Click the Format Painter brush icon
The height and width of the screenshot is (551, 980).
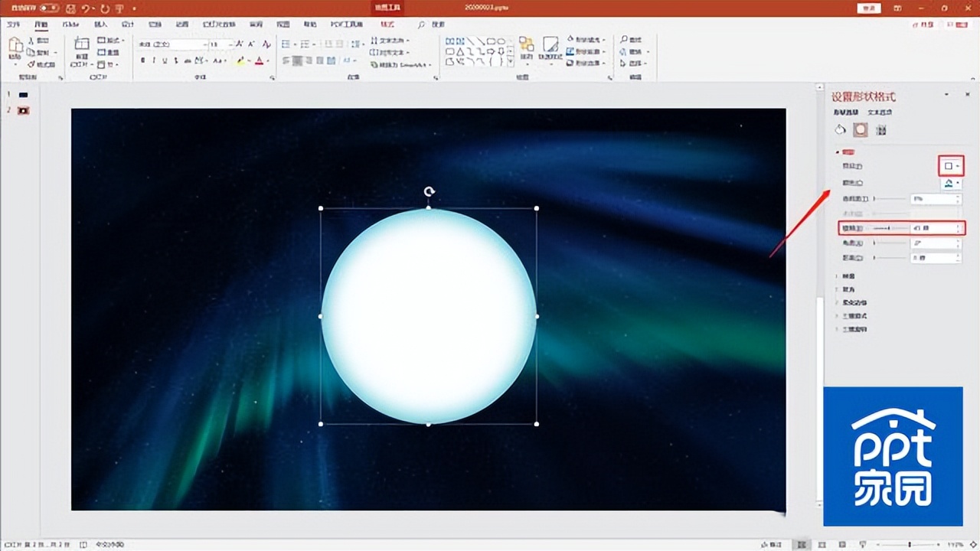pyautogui.click(x=41, y=64)
